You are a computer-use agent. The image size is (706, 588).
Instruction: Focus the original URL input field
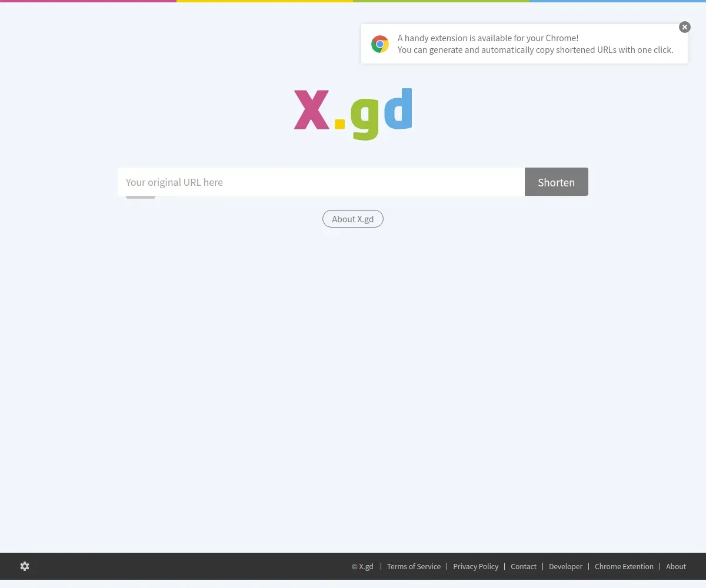pyautogui.click(x=321, y=182)
